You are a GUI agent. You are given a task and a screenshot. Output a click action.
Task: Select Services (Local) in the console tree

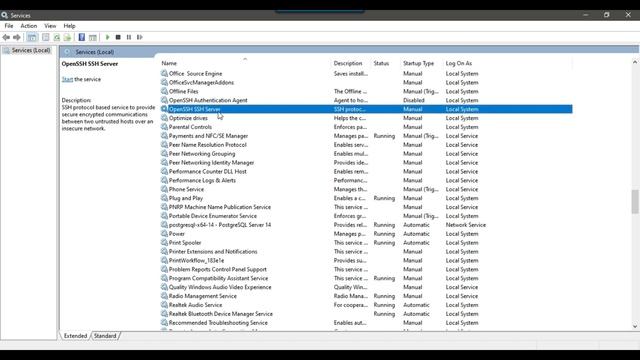click(31, 50)
